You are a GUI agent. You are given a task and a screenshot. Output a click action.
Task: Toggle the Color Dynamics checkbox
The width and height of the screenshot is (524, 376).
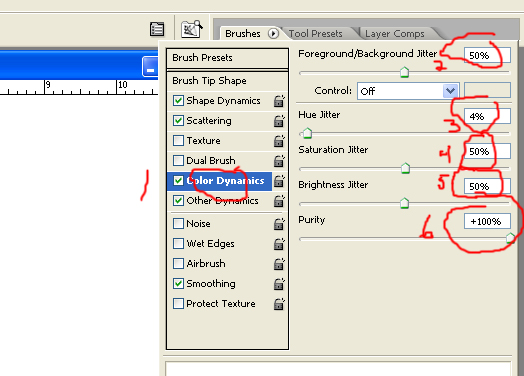(178, 181)
